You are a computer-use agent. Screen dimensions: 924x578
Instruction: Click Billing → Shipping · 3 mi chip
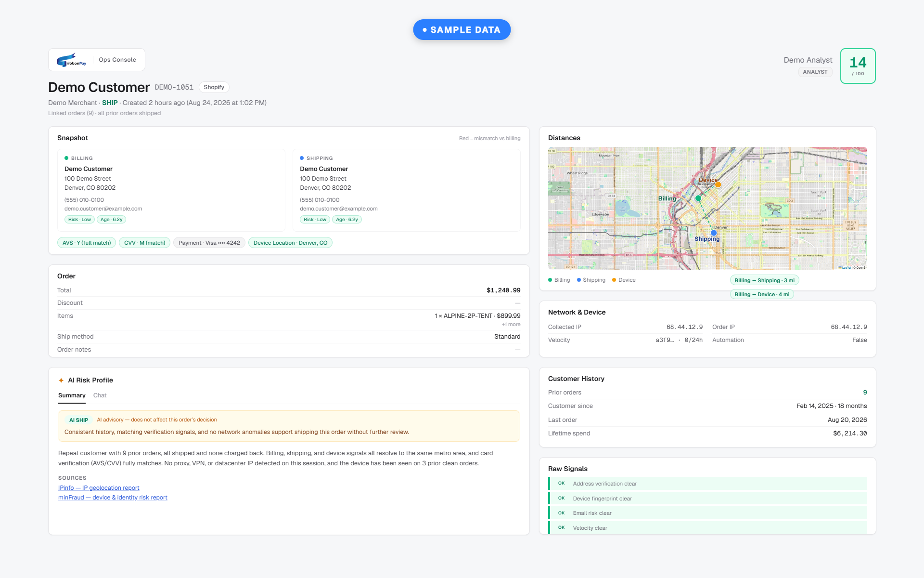pyautogui.click(x=764, y=280)
